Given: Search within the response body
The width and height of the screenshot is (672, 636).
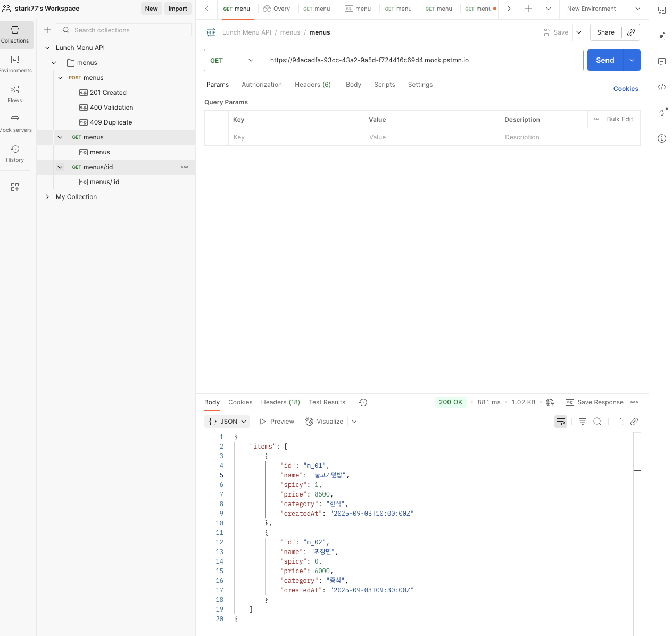Looking at the screenshot, I should (598, 422).
